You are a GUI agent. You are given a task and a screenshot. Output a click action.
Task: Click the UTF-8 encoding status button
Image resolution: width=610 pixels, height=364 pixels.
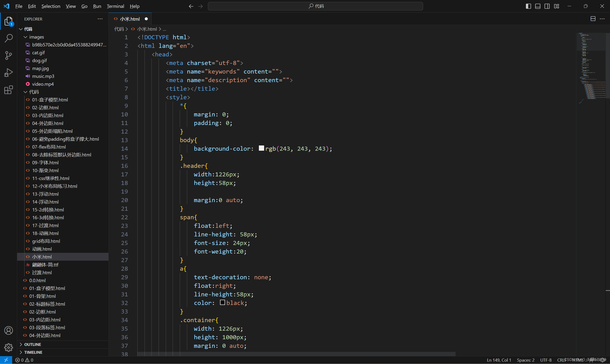[546, 360]
